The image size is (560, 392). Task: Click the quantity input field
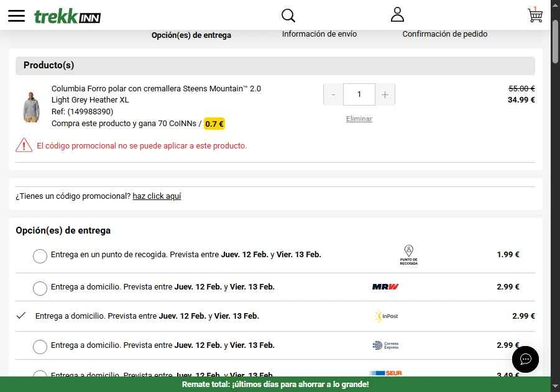[x=359, y=94]
